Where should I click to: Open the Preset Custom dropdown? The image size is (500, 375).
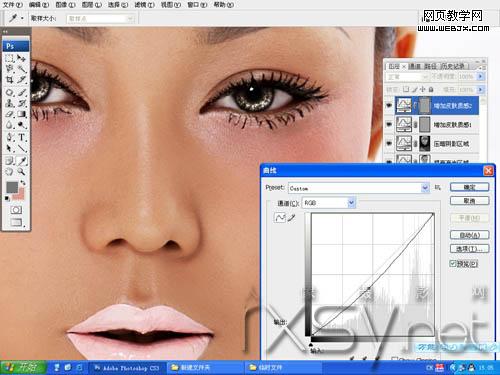pos(359,188)
